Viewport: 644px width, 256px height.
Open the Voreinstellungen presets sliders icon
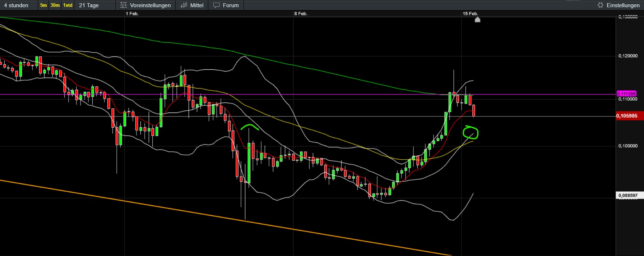tap(124, 5)
